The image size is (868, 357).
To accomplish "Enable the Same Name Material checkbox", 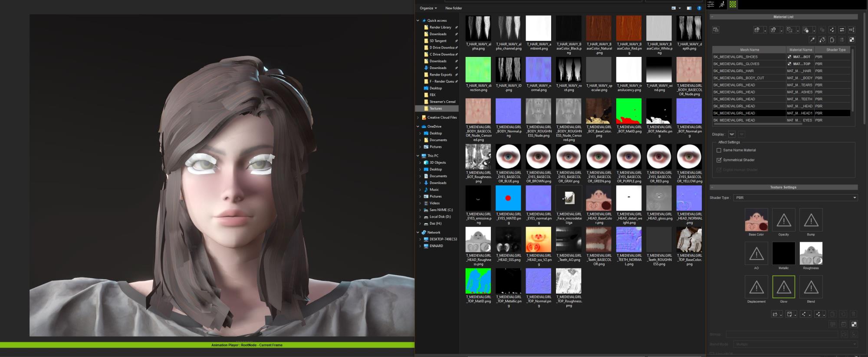I will pyautogui.click(x=719, y=150).
